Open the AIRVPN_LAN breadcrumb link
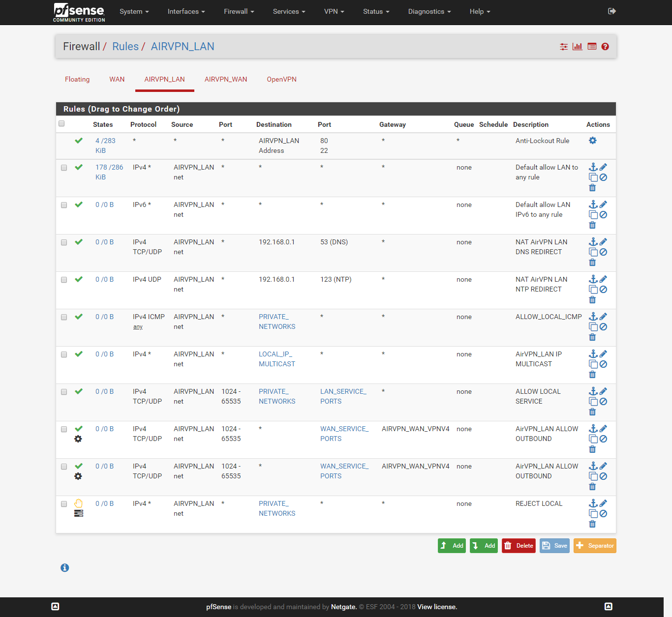This screenshot has width=672, height=617. (183, 47)
